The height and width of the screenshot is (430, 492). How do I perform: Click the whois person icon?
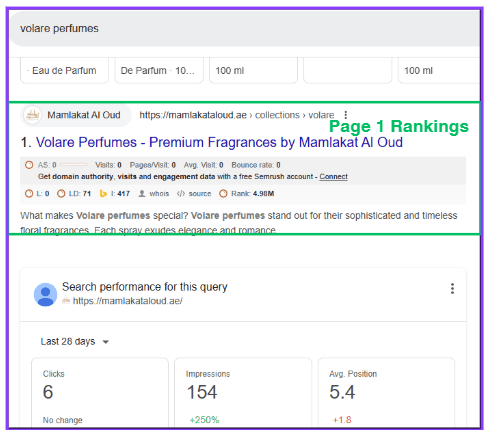(x=142, y=194)
